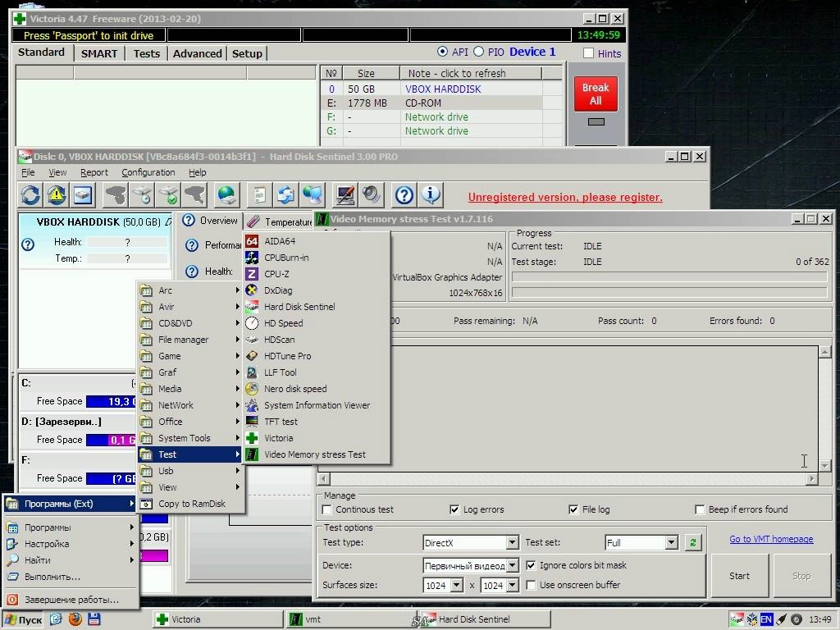Open Nero disk speed entry
840x630 pixels.
[x=316, y=389]
